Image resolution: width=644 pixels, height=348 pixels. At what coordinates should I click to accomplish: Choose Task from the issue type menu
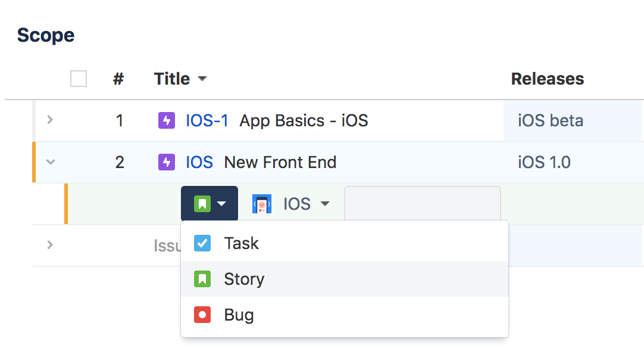pyautogui.click(x=345, y=243)
